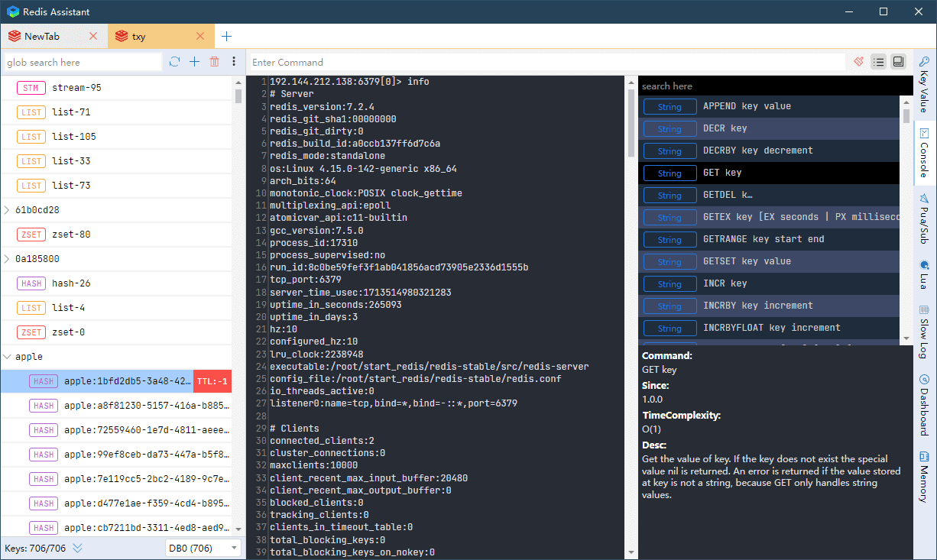Switch to the Key Value side tab
The width and height of the screenshot is (937, 560).
click(x=924, y=84)
